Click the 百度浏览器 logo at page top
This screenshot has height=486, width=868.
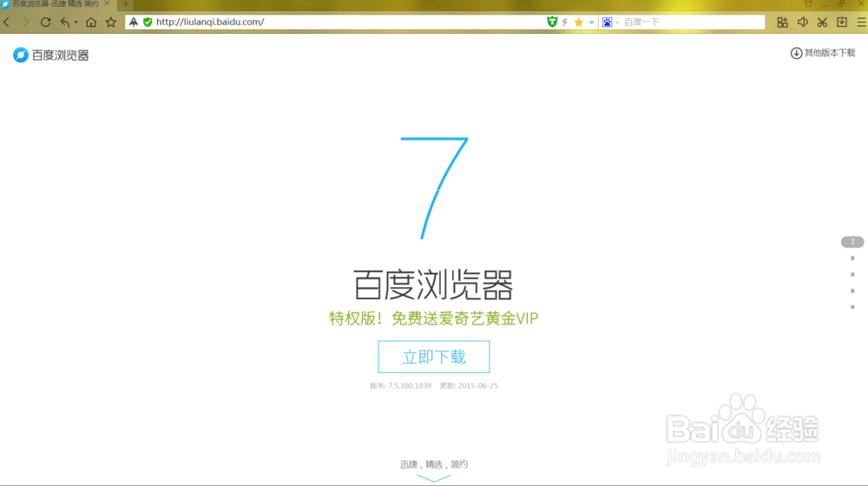(51, 55)
